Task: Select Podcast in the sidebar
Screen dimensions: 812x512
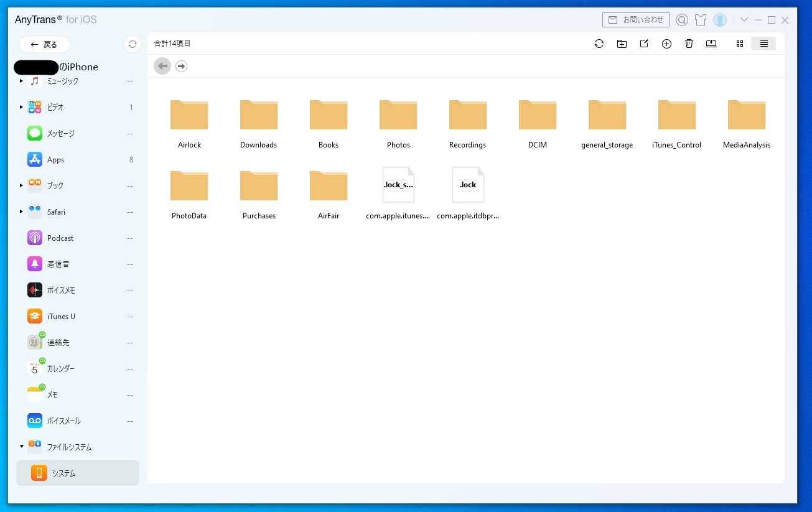Action: click(x=78, y=238)
